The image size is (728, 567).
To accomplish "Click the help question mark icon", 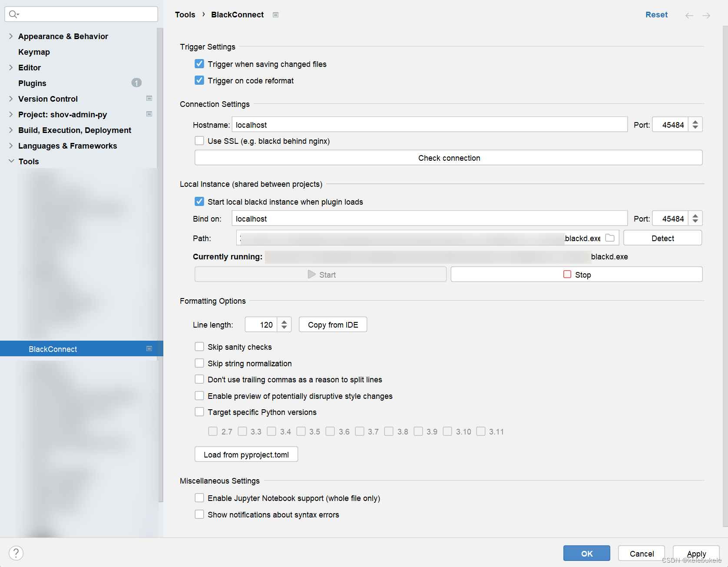I will tap(16, 553).
